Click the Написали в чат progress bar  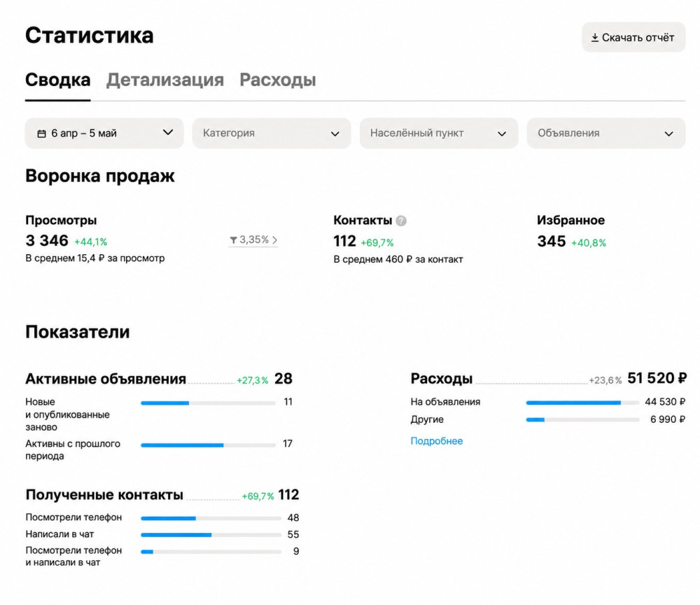pos(211,535)
